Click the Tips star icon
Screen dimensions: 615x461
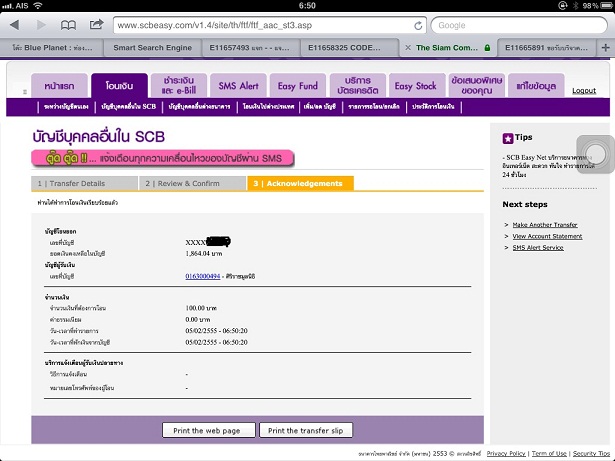508,138
